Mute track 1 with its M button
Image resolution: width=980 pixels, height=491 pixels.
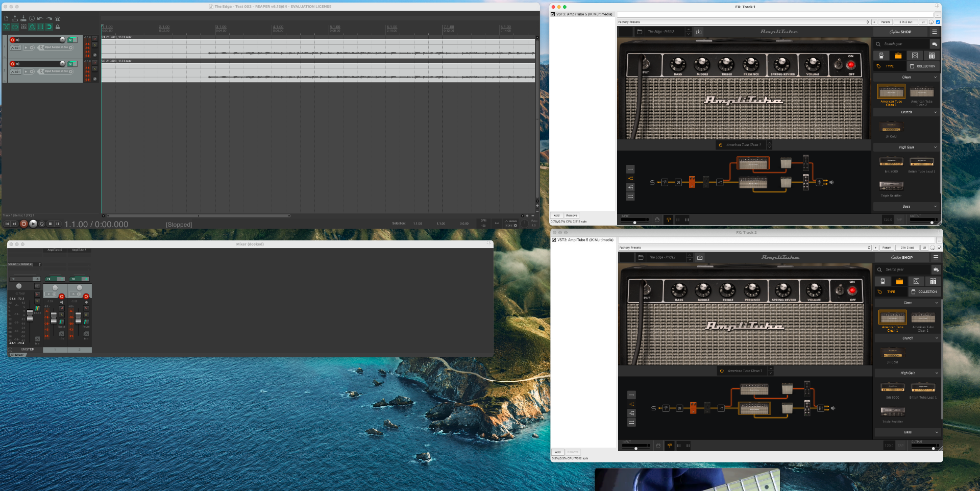[x=94, y=39]
